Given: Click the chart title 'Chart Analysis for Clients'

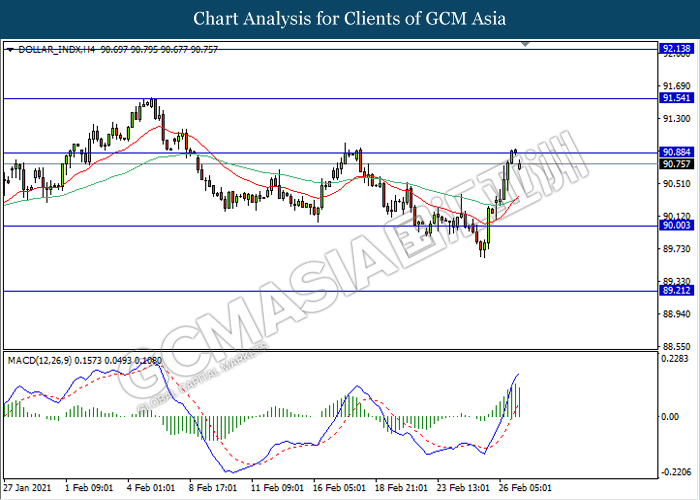Looking at the screenshot, I should click(349, 19).
